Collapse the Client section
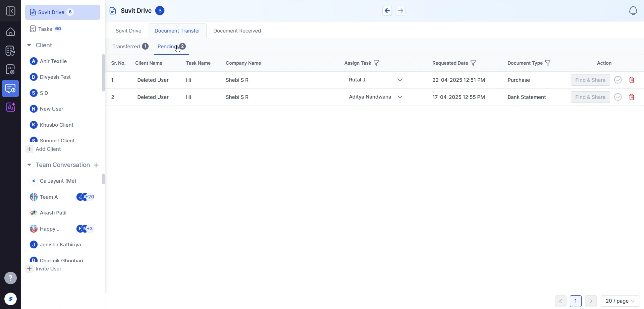 [29, 45]
